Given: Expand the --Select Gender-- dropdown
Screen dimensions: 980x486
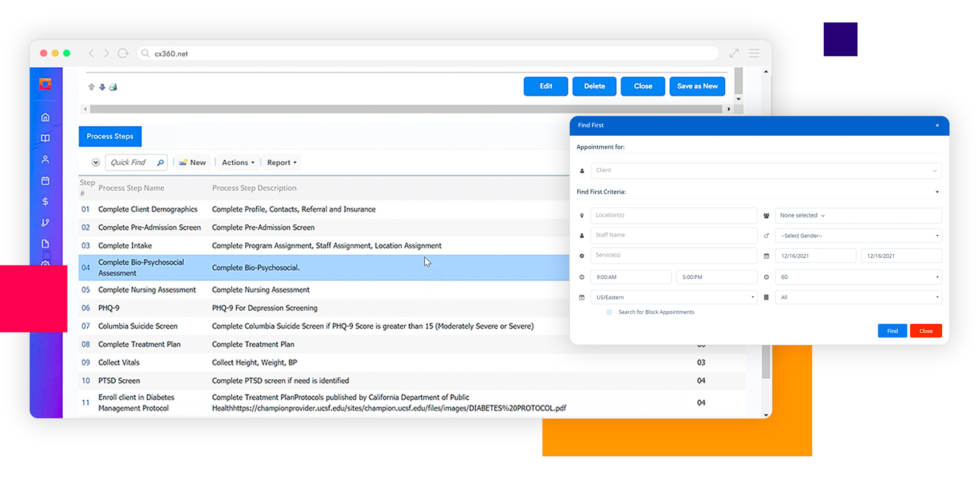Looking at the screenshot, I should (x=858, y=236).
